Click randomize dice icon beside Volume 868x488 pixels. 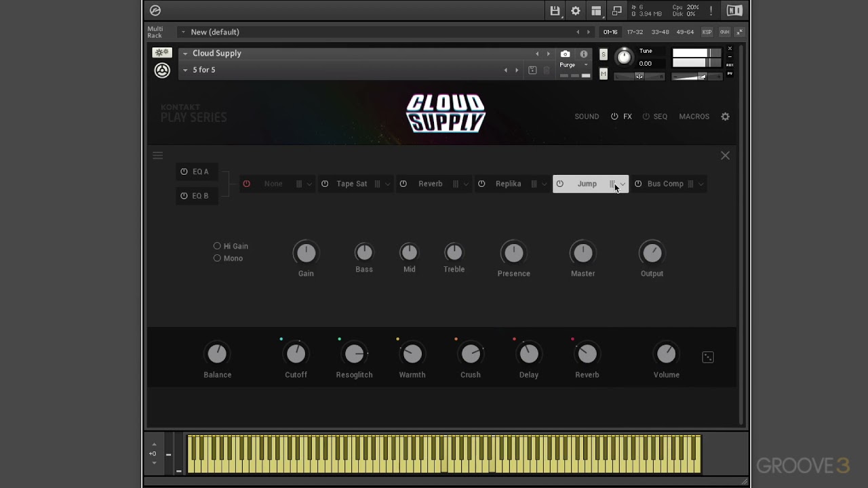point(708,357)
